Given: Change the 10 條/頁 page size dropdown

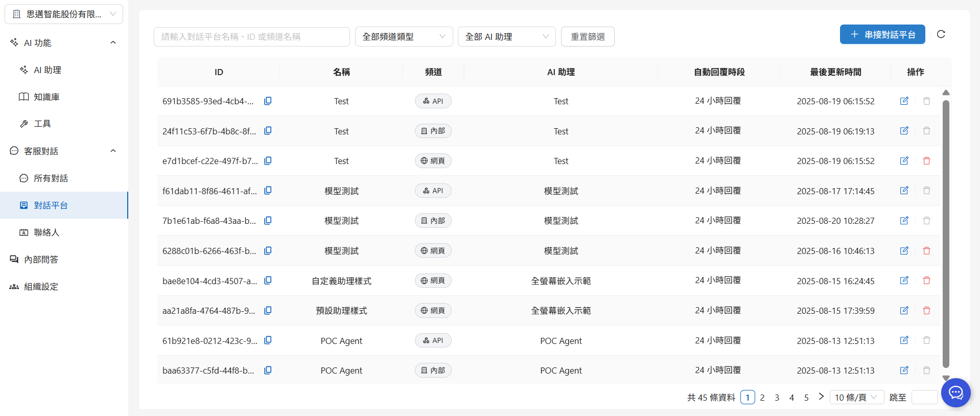Looking at the screenshot, I should [x=856, y=398].
